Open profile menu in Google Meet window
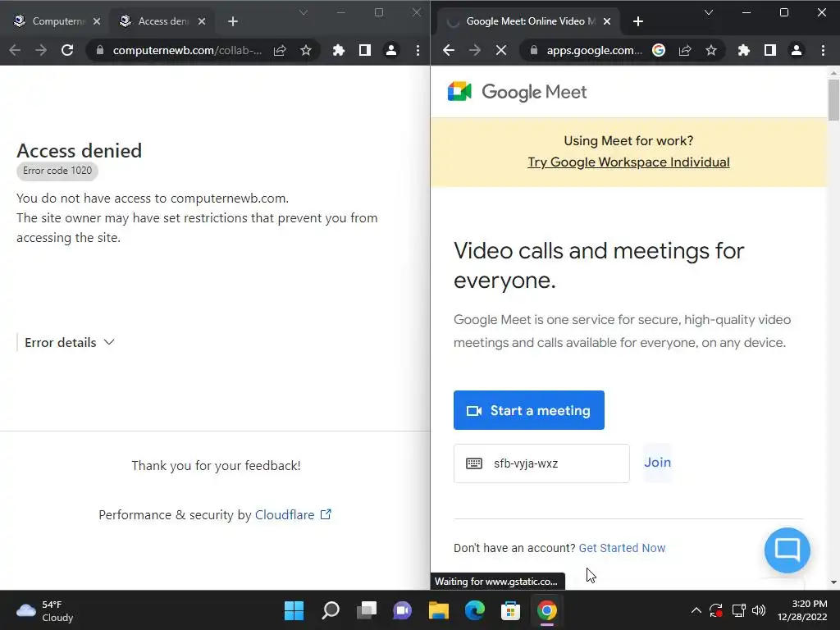 797,50
